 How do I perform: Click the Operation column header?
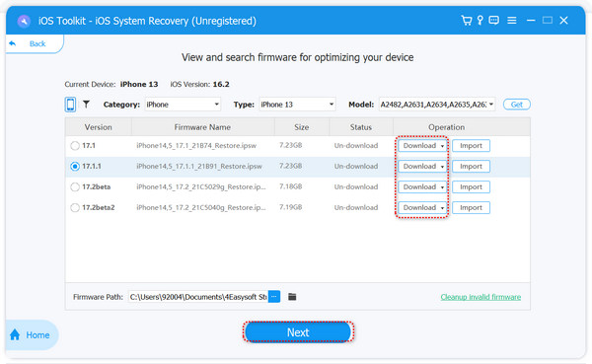[446, 127]
